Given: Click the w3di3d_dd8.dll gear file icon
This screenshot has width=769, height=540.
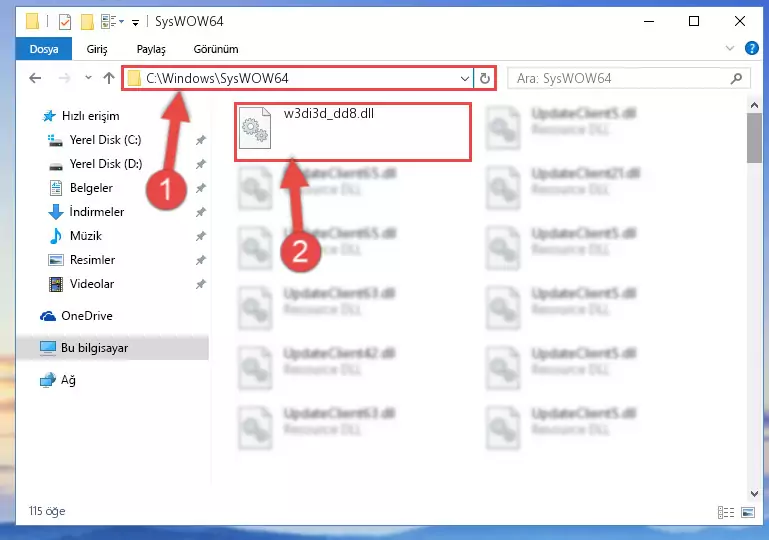Looking at the screenshot, I should 255,128.
